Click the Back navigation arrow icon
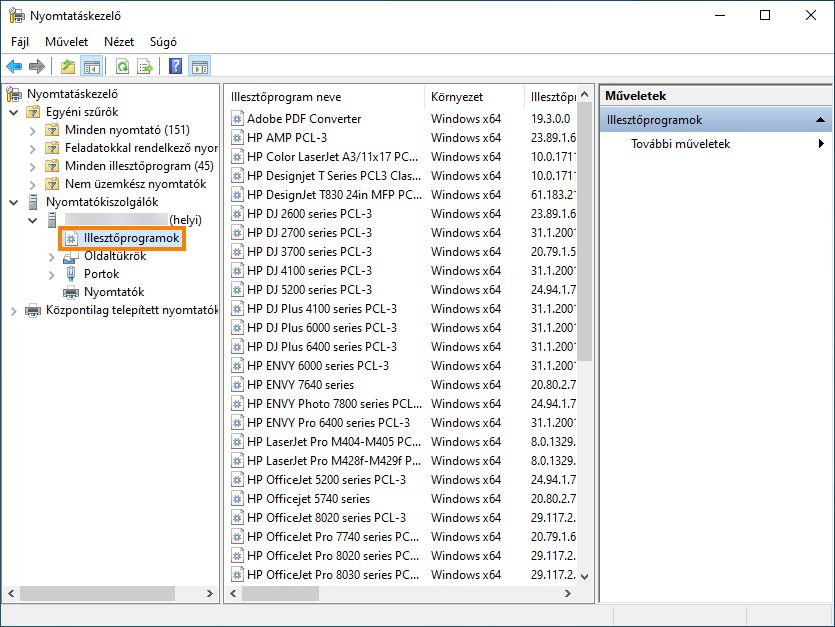The width and height of the screenshot is (835, 627). pos(14,66)
